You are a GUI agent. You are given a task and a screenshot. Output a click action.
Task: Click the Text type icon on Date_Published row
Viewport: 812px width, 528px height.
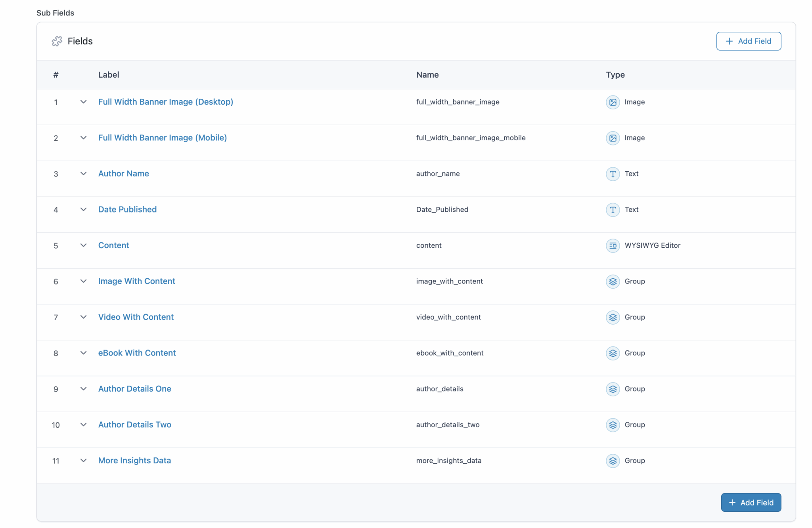[x=613, y=210]
